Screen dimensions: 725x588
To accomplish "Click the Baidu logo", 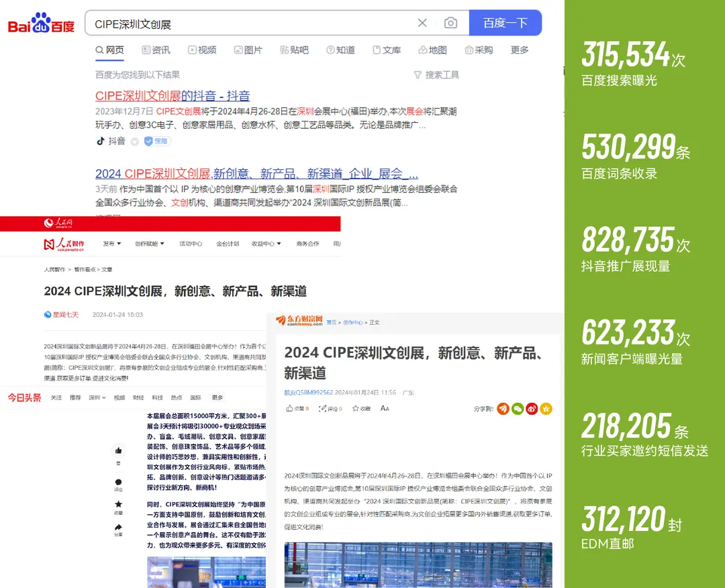I will (41, 23).
